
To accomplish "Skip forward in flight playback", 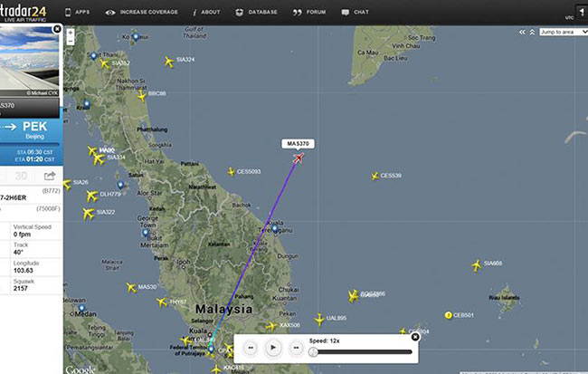I will [x=296, y=347].
